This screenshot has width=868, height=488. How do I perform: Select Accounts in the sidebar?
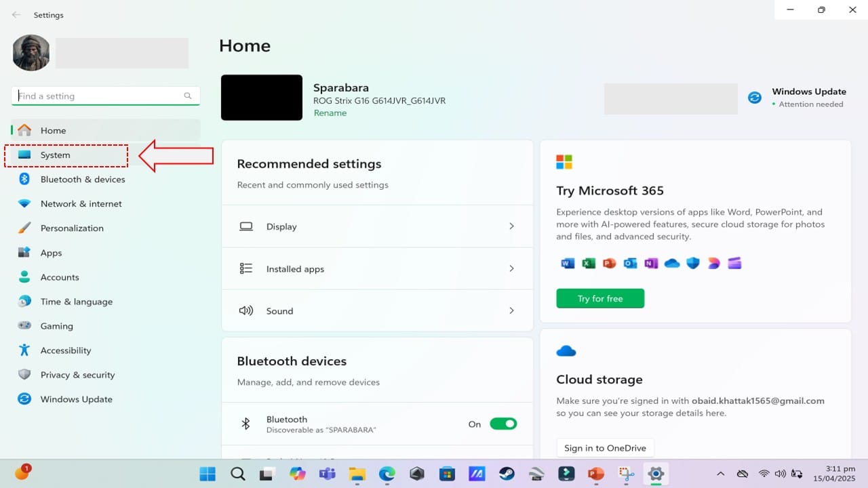pyautogui.click(x=105, y=277)
